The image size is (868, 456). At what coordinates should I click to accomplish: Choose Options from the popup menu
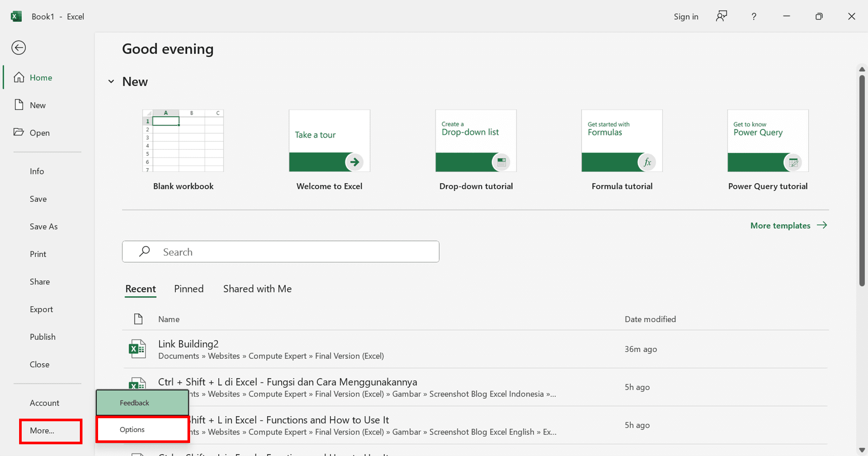(142, 430)
